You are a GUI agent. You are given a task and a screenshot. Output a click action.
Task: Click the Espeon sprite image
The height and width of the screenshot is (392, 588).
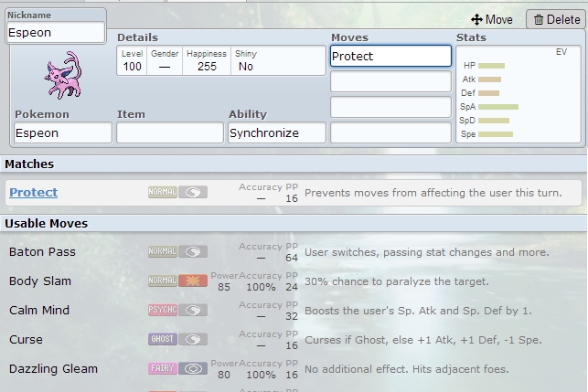[63, 76]
